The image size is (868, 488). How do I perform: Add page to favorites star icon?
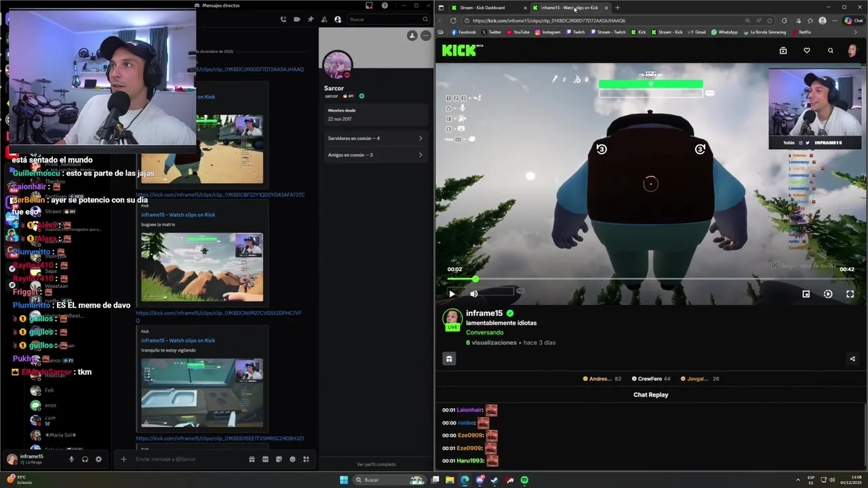coord(770,20)
